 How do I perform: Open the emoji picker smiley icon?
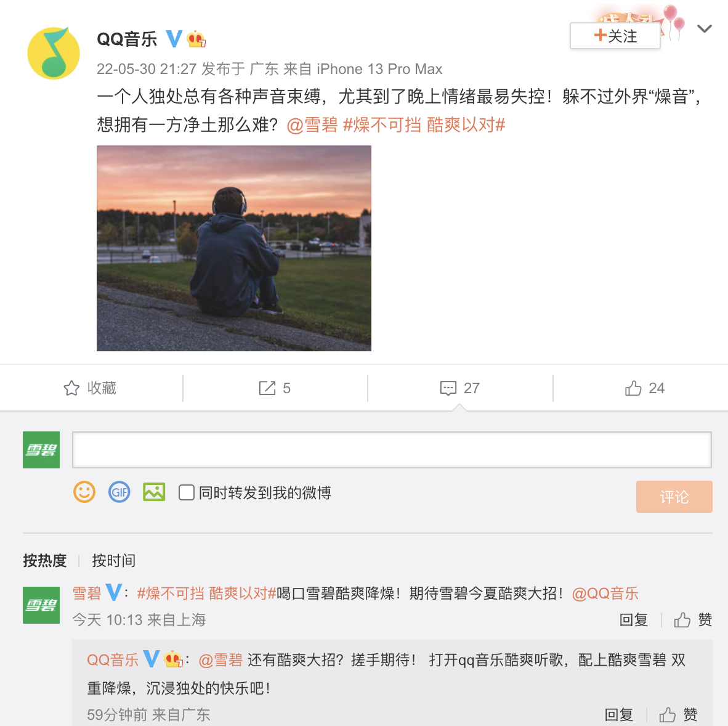click(x=84, y=492)
